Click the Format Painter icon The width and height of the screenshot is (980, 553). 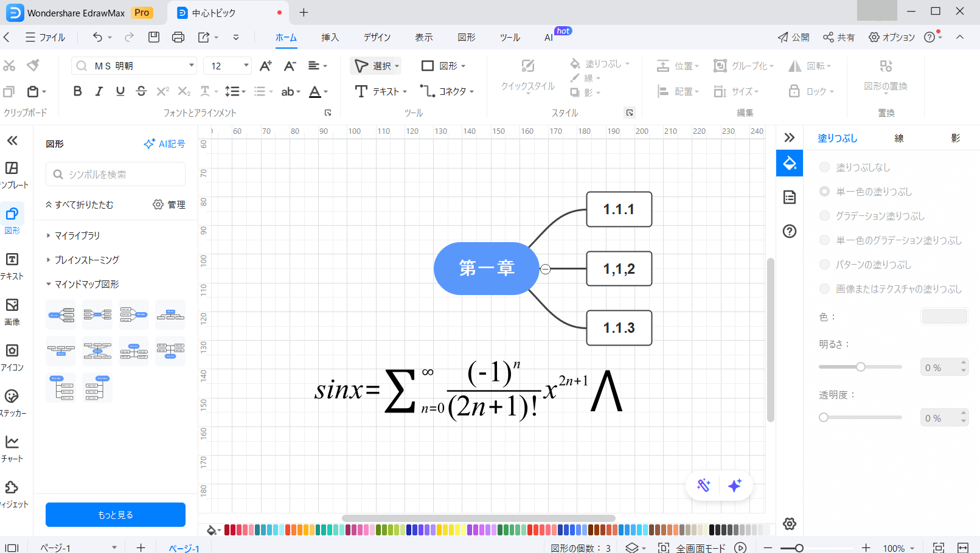click(33, 65)
